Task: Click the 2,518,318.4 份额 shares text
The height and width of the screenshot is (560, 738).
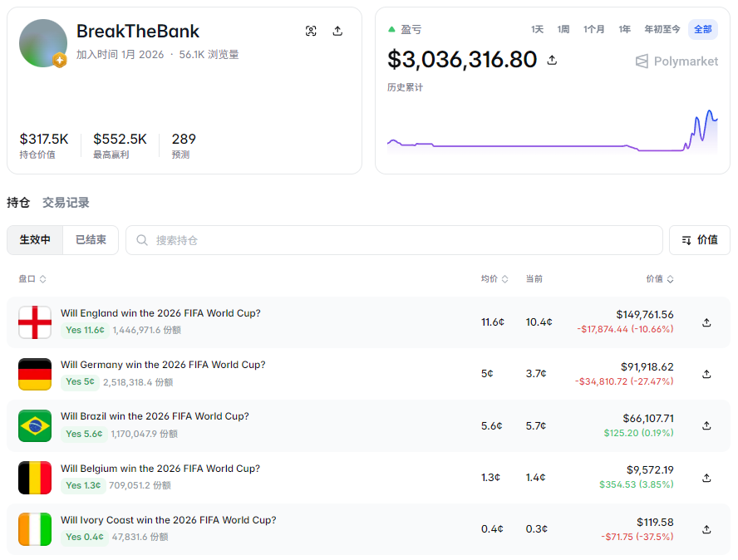Action: (138, 382)
